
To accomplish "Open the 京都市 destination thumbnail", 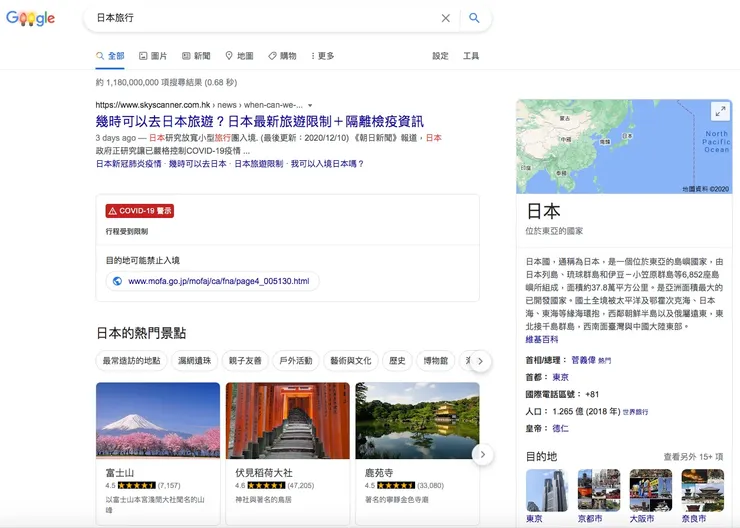I will 598,491.
